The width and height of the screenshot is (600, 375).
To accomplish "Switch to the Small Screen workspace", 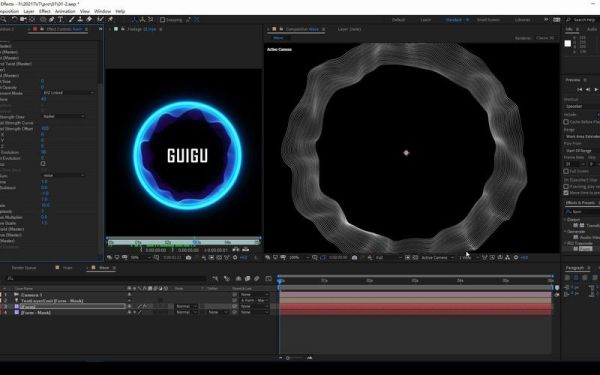I will click(x=488, y=20).
